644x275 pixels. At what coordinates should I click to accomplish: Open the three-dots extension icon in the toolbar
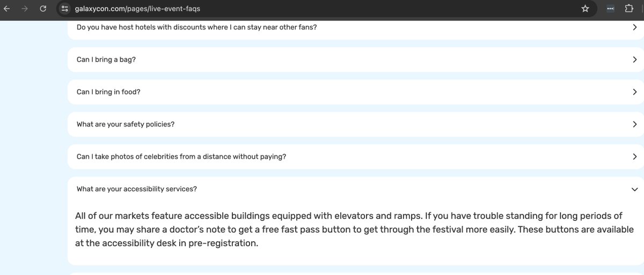610,9
